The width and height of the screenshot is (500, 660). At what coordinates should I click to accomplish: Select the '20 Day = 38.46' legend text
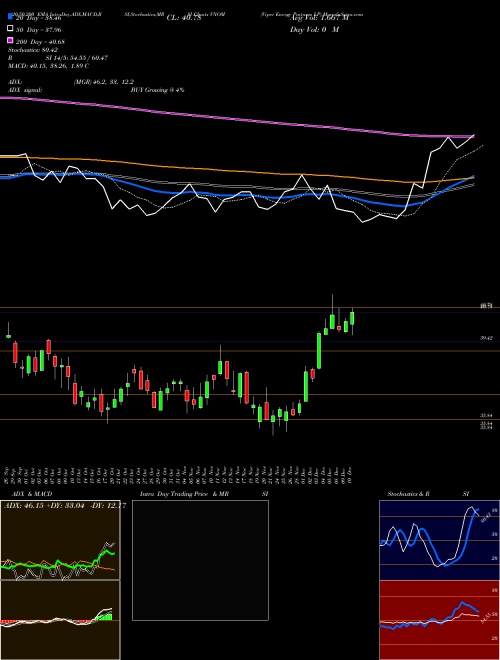coord(39,18)
